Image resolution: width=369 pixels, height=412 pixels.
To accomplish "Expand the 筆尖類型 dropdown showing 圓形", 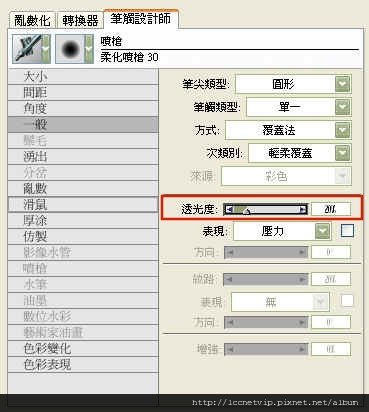I will point(343,84).
